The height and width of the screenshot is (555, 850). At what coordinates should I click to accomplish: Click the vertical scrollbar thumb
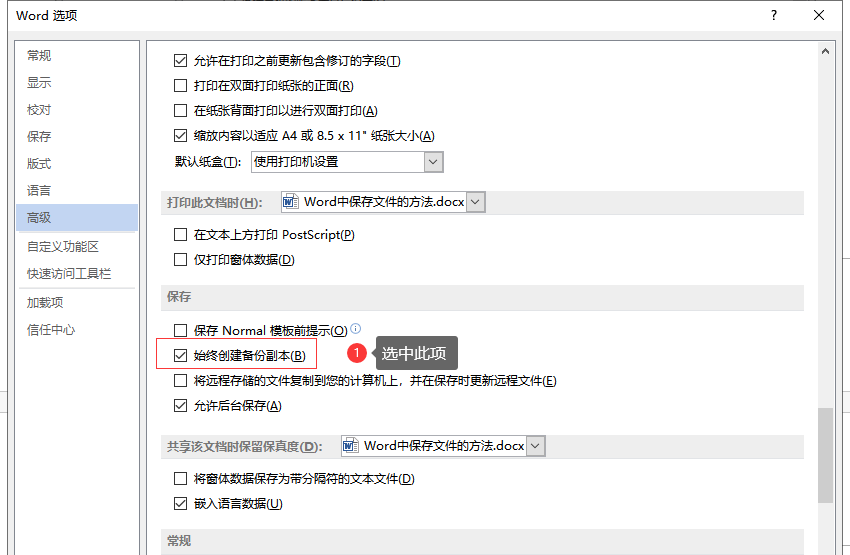coord(826,455)
